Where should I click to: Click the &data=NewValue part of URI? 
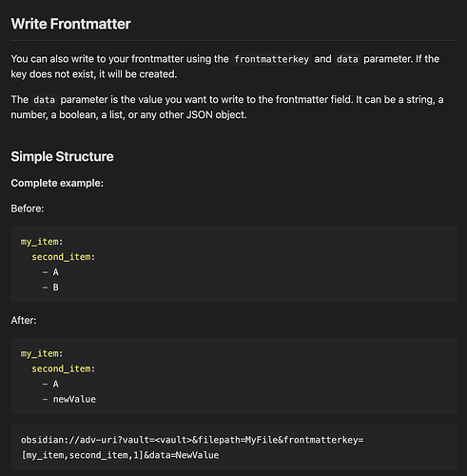tap(182, 455)
